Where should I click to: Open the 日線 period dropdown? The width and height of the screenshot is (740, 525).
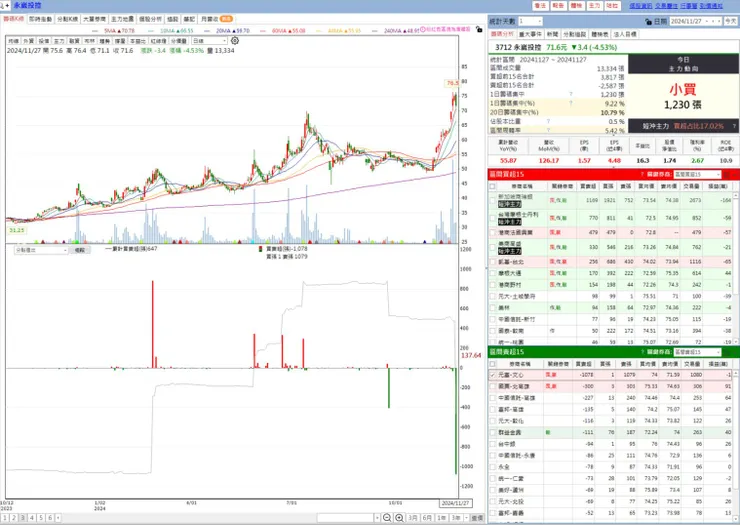209,41
